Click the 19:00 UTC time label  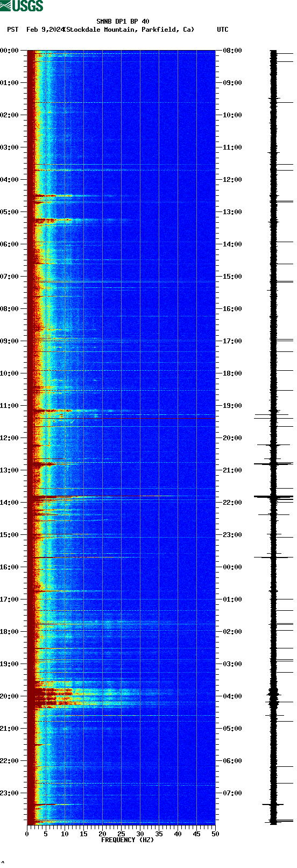coord(232,406)
